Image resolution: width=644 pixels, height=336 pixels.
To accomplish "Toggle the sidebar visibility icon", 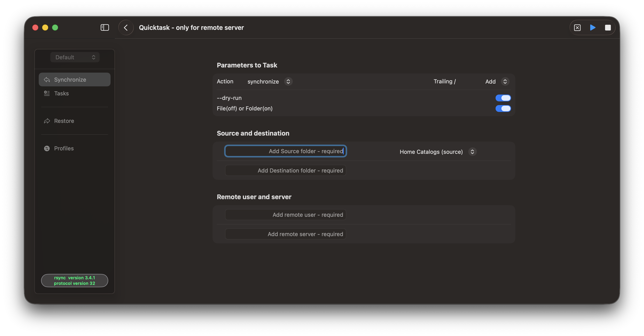I will pyautogui.click(x=105, y=27).
